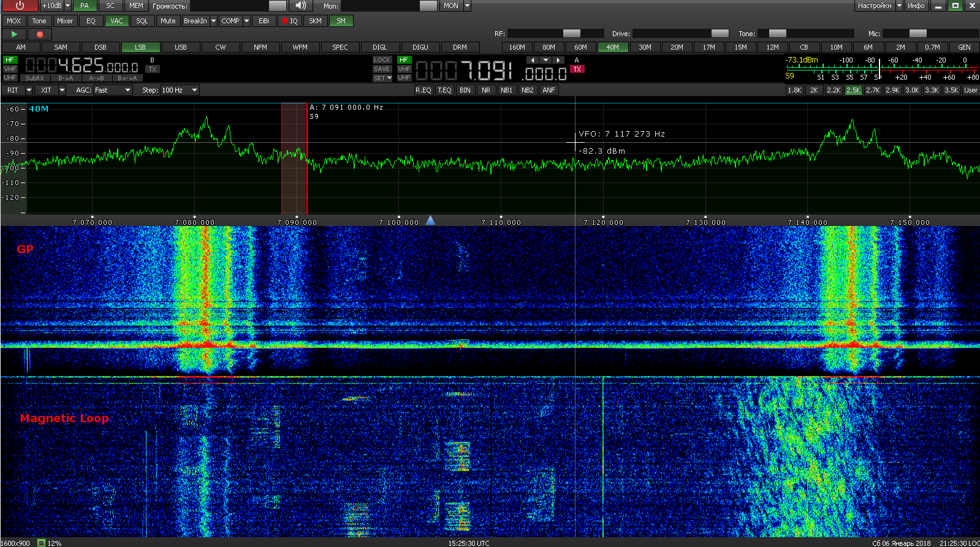Enable the NB1 noise blanker
The height and width of the screenshot is (547, 980).
pos(506,90)
